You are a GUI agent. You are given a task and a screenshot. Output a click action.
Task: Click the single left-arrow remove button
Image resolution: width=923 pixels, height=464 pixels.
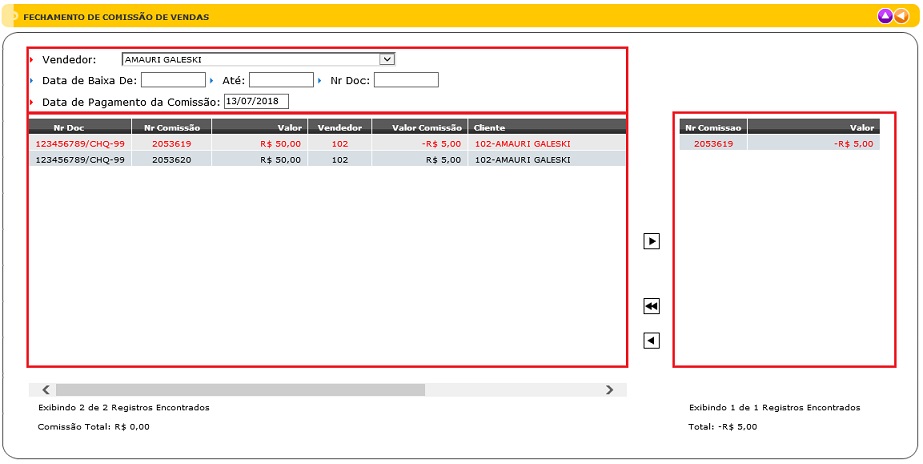pyautogui.click(x=651, y=341)
